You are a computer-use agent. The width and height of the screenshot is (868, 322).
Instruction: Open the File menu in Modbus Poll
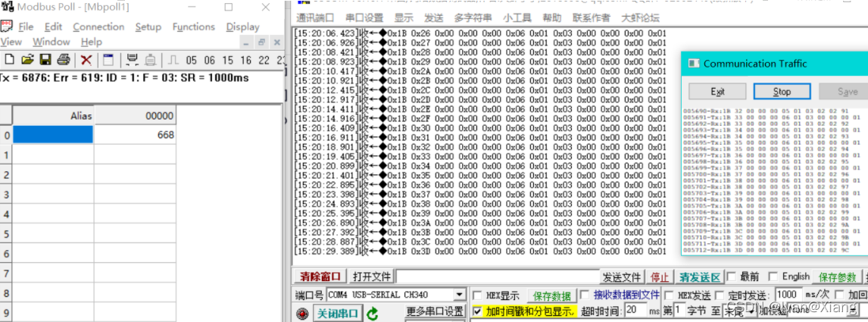(x=26, y=27)
